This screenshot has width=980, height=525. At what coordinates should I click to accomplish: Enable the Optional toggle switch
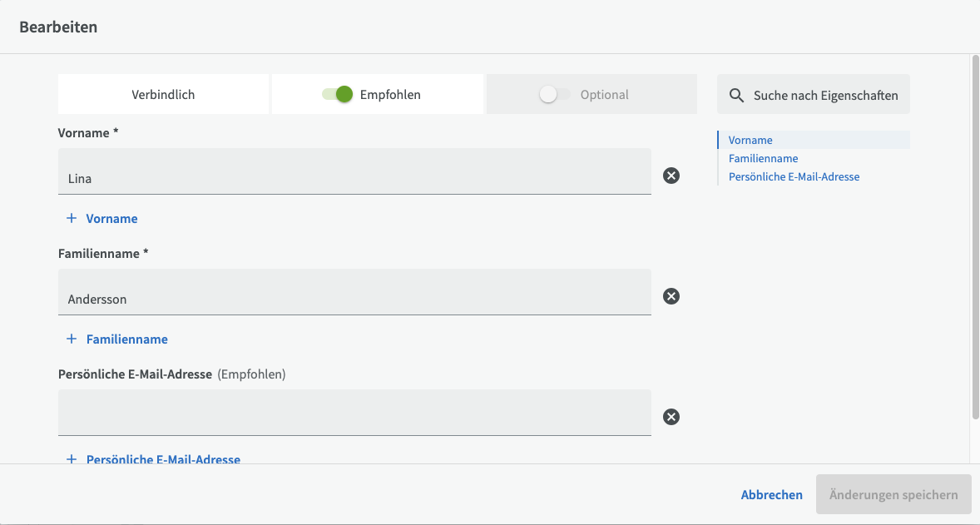(x=554, y=95)
